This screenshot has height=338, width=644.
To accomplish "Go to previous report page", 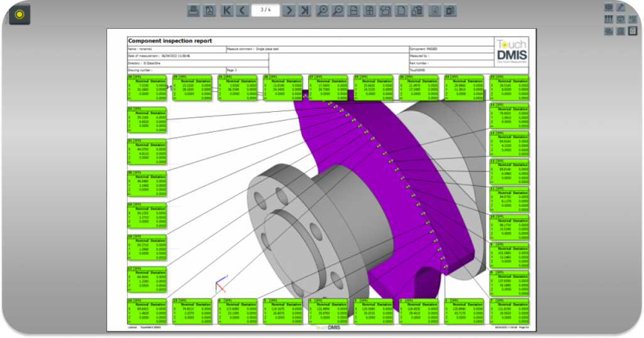I will (242, 10).
